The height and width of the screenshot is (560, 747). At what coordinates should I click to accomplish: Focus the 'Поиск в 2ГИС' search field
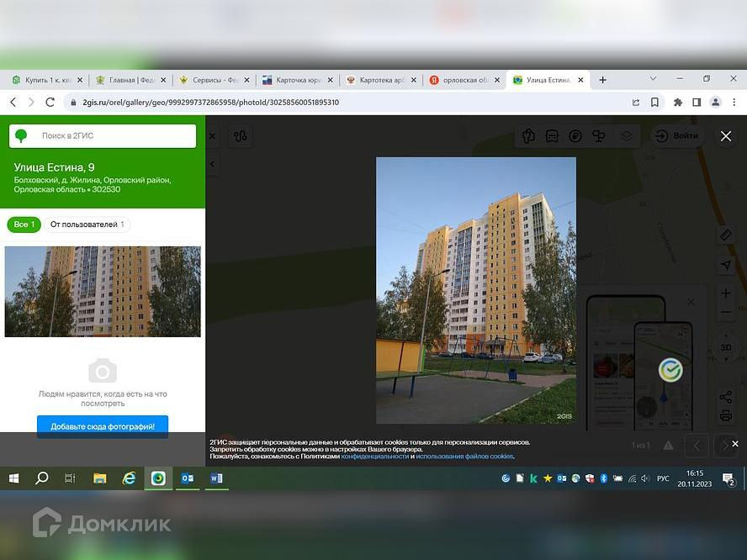[103, 136]
